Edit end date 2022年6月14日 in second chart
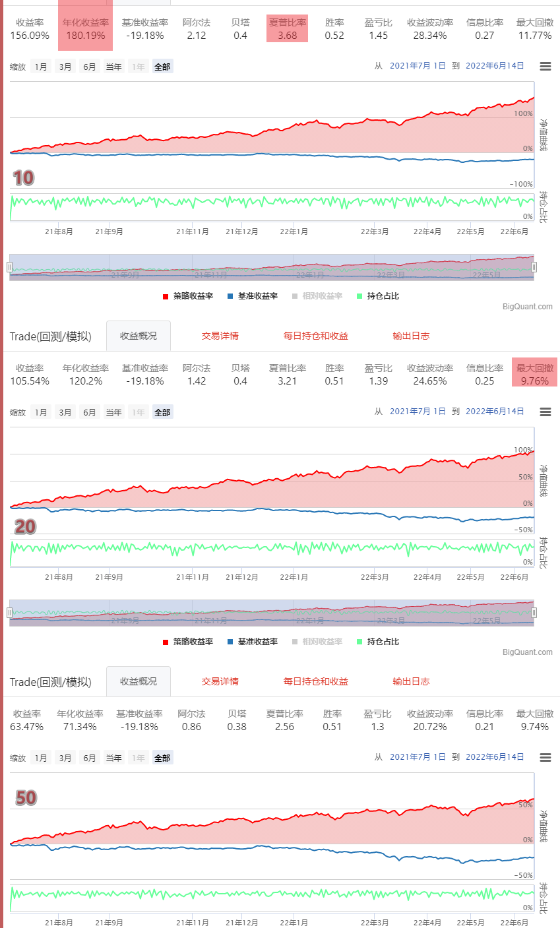The width and height of the screenshot is (560, 928). [x=494, y=412]
